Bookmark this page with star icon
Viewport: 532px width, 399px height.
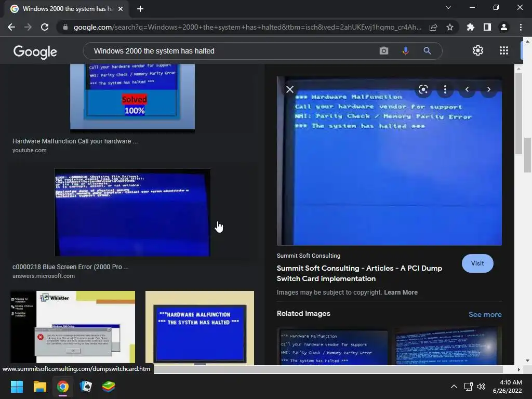click(x=450, y=27)
